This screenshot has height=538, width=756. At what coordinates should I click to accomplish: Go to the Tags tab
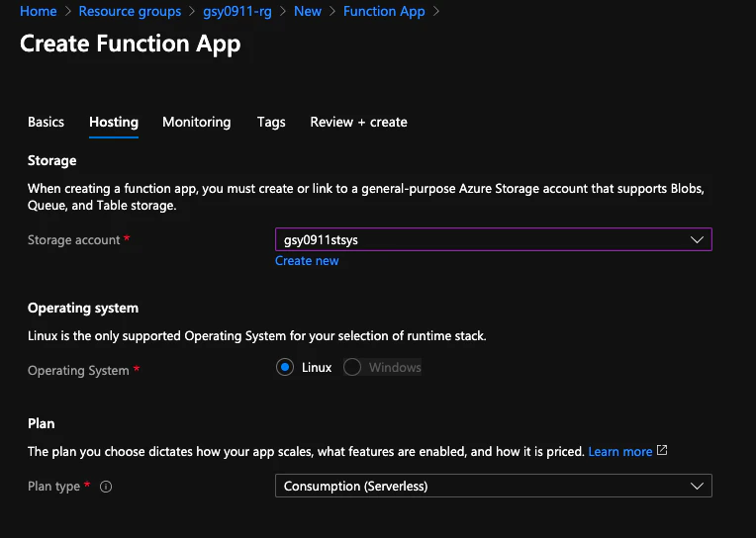coord(271,122)
